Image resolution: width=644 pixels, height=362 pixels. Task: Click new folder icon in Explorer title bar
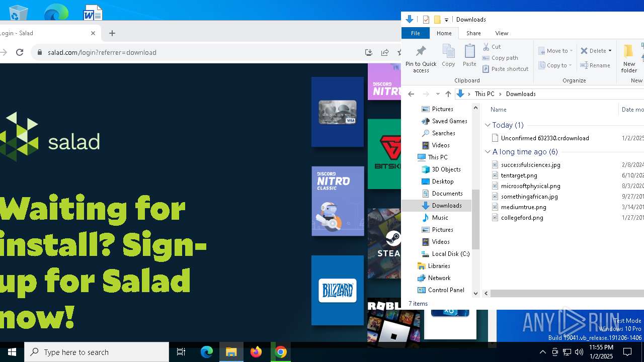(437, 20)
